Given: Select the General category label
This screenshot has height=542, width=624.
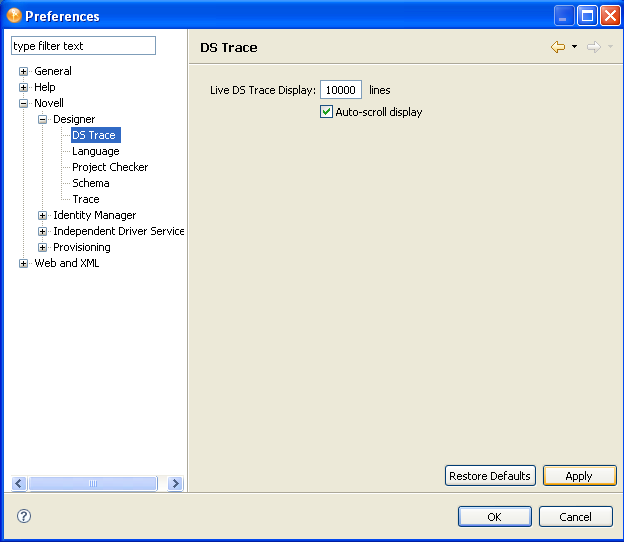Looking at the screenshot, I should click(53, 71).
